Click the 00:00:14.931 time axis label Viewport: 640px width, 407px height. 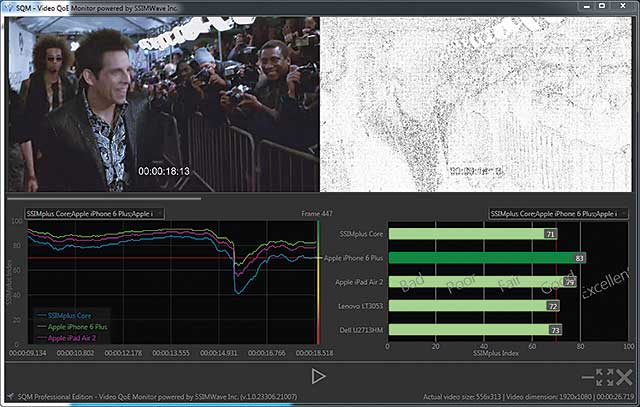(219, 353)
